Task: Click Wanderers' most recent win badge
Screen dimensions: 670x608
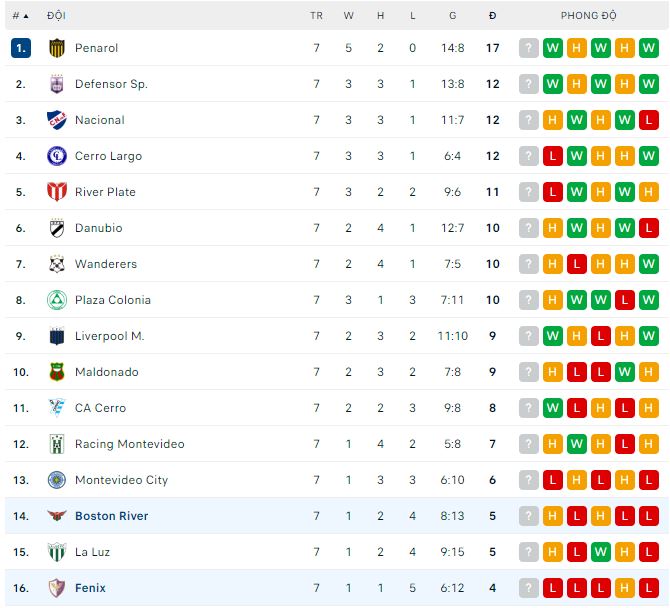Action: point(649,264)
